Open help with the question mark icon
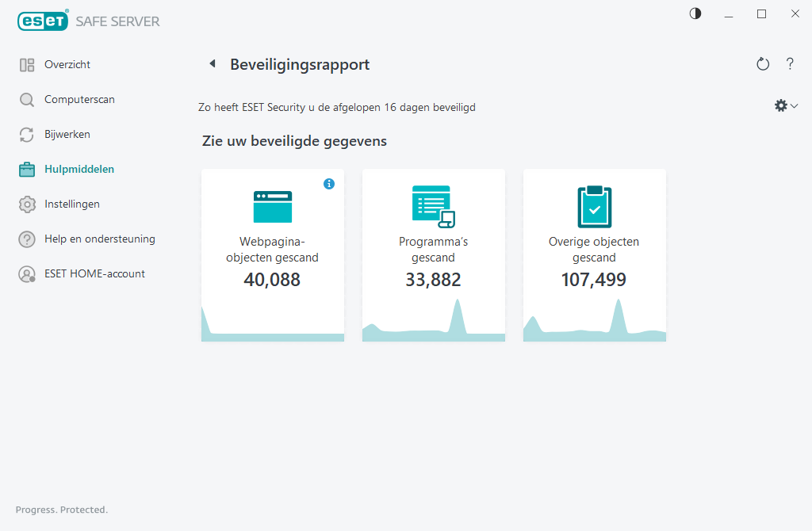812x531 pixels. (790, 63)
